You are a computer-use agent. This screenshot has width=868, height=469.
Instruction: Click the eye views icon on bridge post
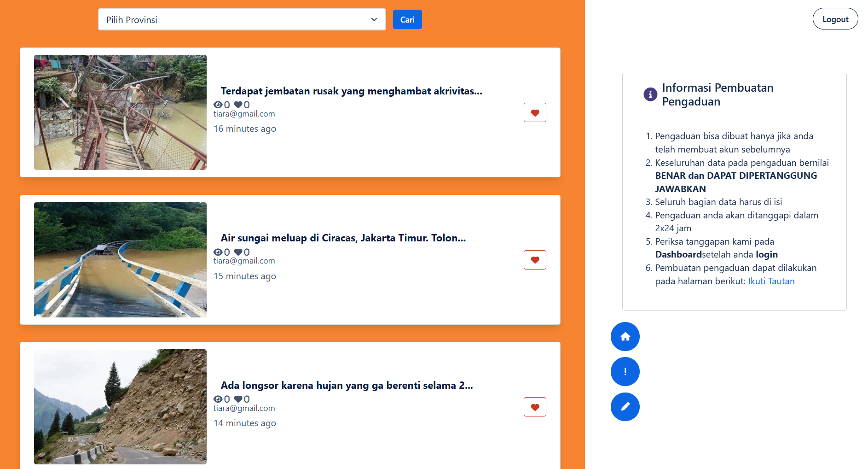[218, 105]
